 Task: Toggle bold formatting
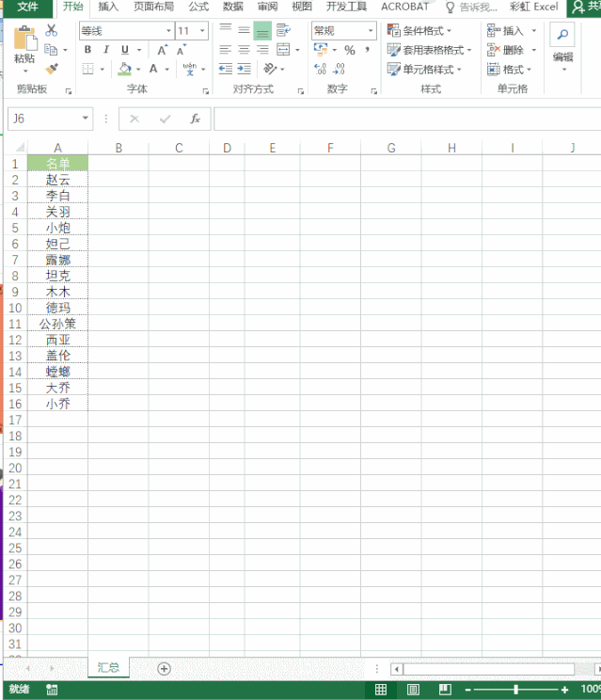(x=87, y=50)
